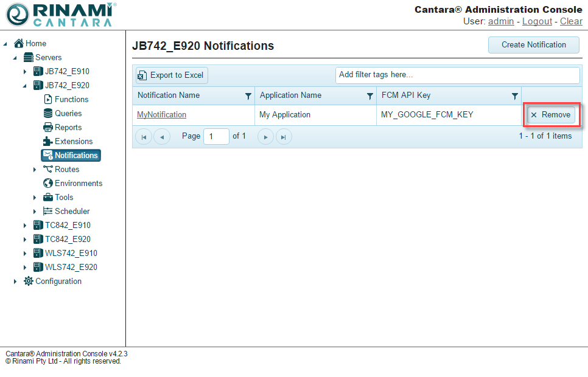Go to the first page of results

coord(143,137)
